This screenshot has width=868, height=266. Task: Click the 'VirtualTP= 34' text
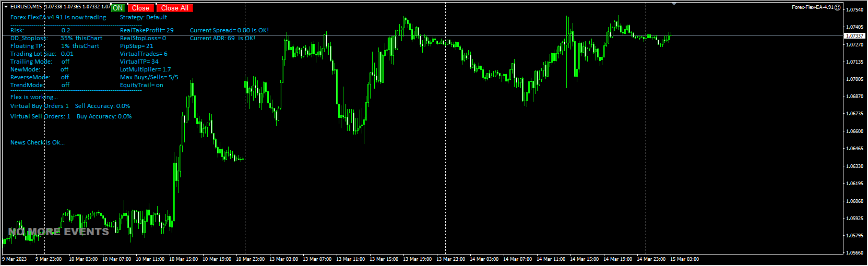(x=139, y=62)
